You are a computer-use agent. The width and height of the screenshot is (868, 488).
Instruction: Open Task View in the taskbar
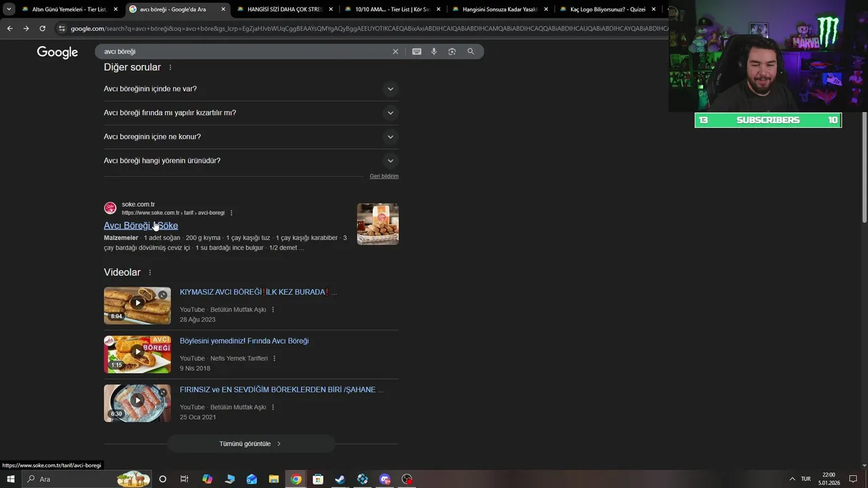coord(184,479)
